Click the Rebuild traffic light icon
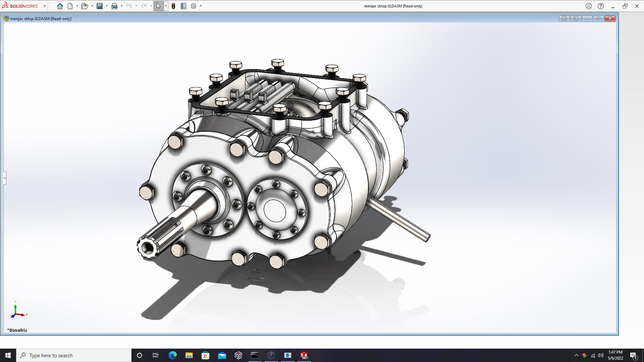The height and width of the screenshot is (362, 644). click(x=173, y=6)
